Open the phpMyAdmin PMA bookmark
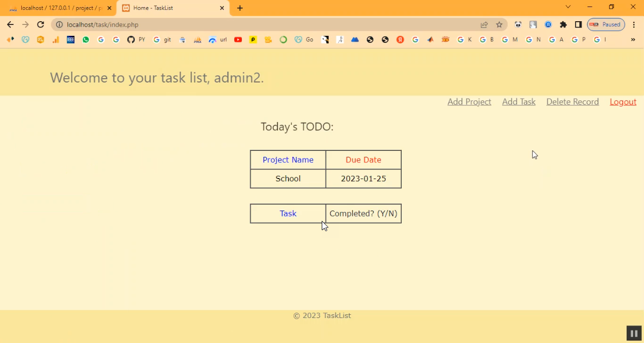This screenshot has height=343, width=644. click(198, 40)
